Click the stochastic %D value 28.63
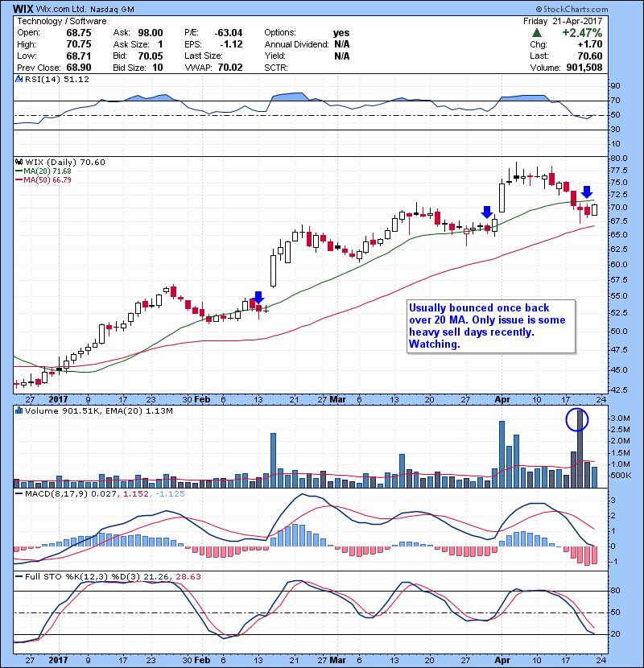The height and width of the screenshot is (668, 644). point(188,577)
